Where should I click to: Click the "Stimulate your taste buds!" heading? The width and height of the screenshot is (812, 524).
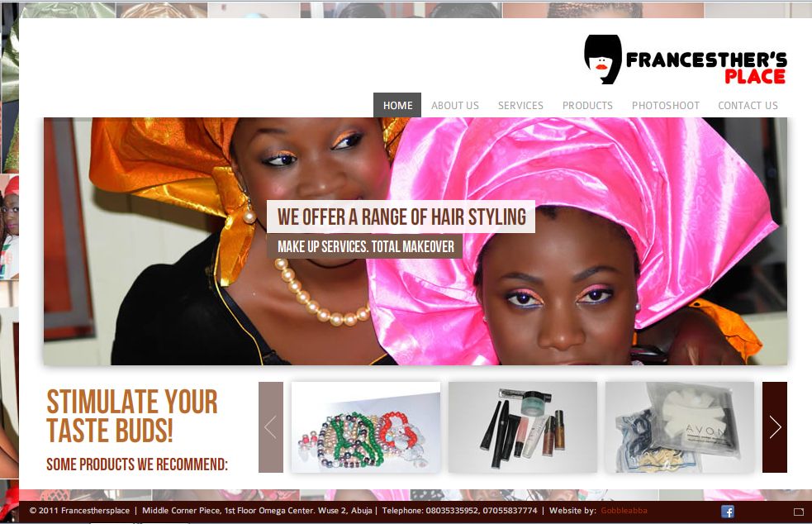(x=132, y=417)
